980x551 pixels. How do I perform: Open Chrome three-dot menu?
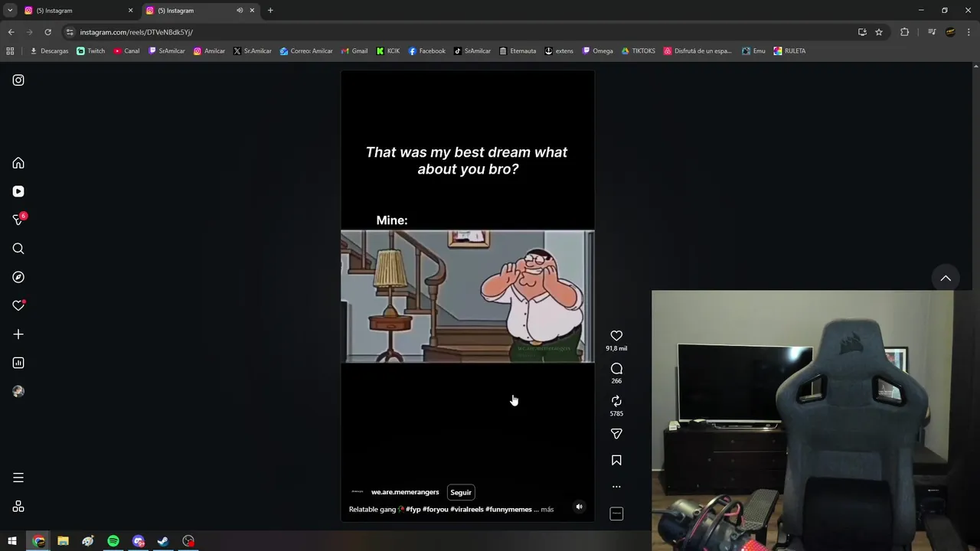tap(969, 32)
